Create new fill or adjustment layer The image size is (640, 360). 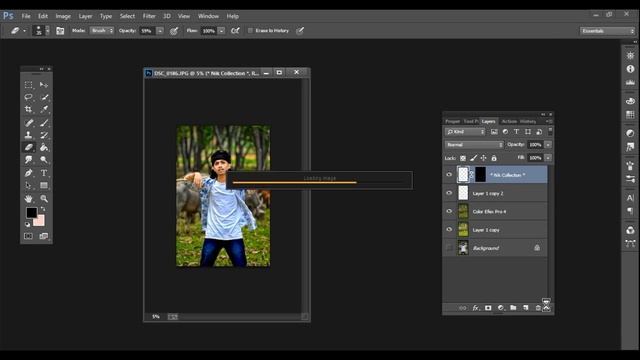[501, 308]
